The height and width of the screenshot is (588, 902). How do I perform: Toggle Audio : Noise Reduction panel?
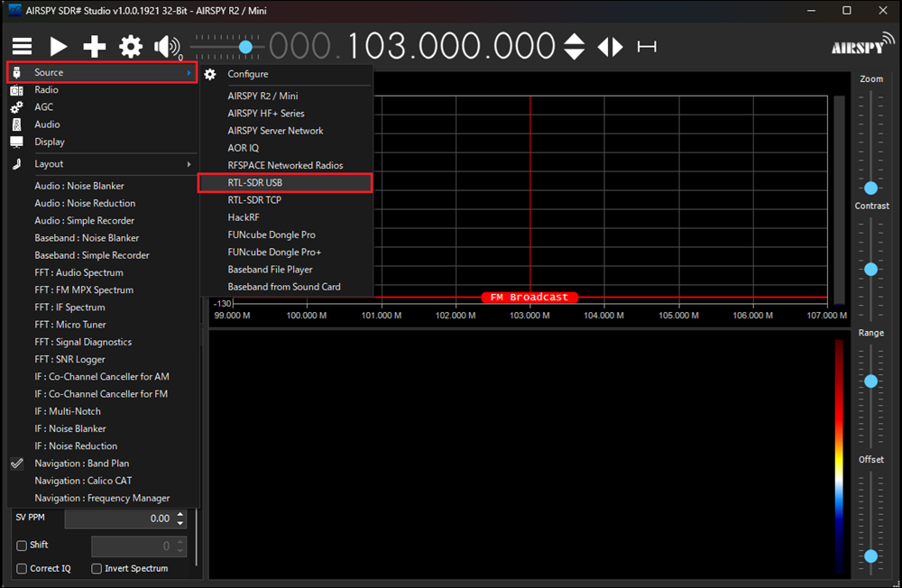click(x=104, y=203)
